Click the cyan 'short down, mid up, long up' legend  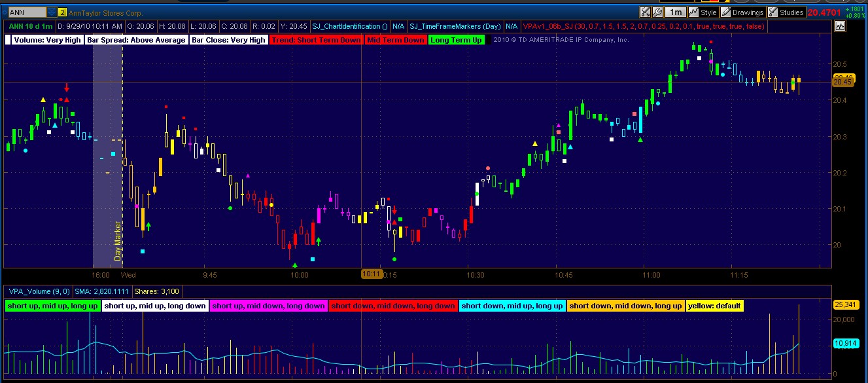point(512,306)
